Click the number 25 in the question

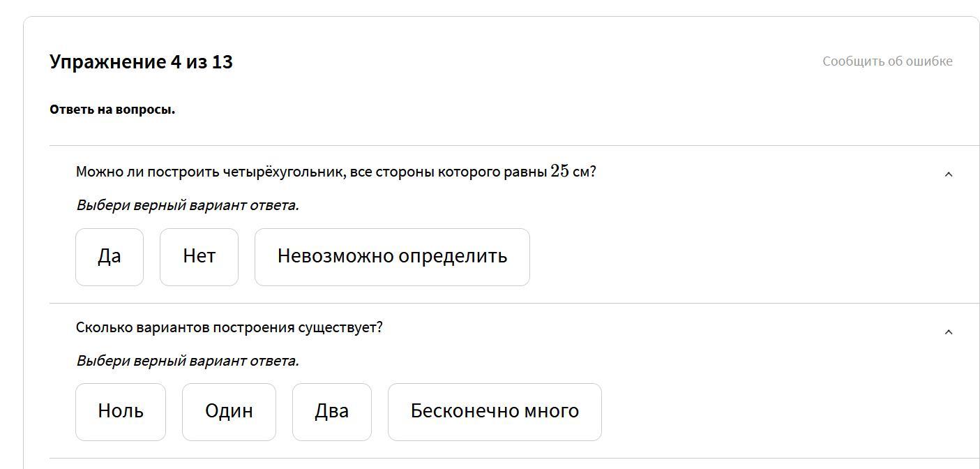tap(560, 171)
